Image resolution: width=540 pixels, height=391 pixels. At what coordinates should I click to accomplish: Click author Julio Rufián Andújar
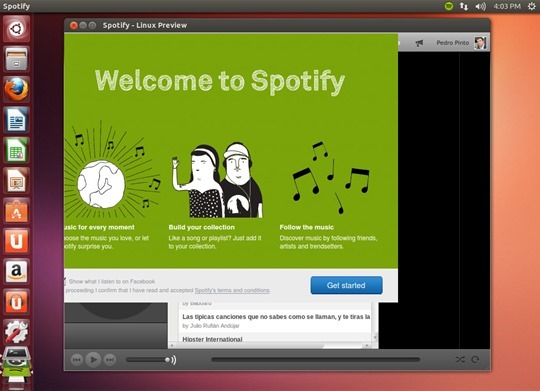[214, 326]
